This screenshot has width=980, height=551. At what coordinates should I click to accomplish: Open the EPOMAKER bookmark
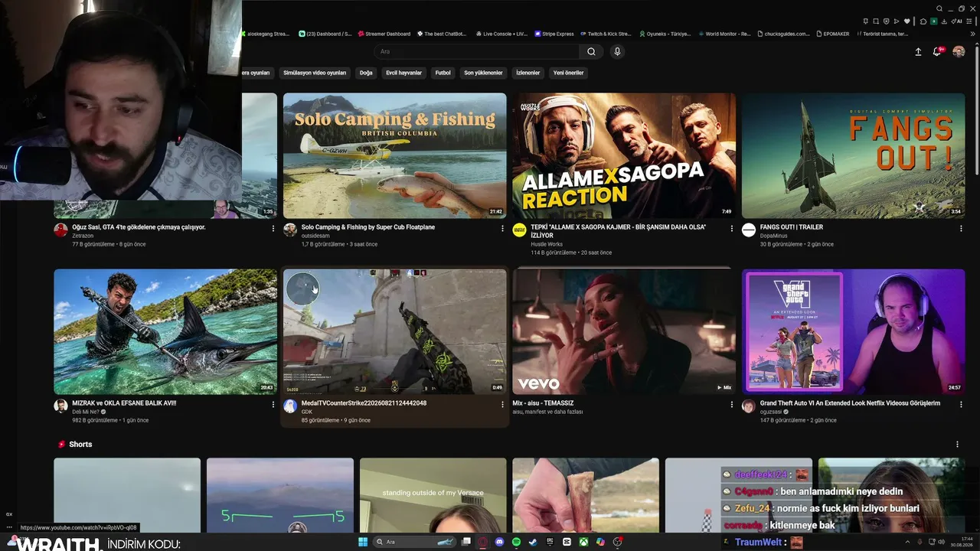832,34
